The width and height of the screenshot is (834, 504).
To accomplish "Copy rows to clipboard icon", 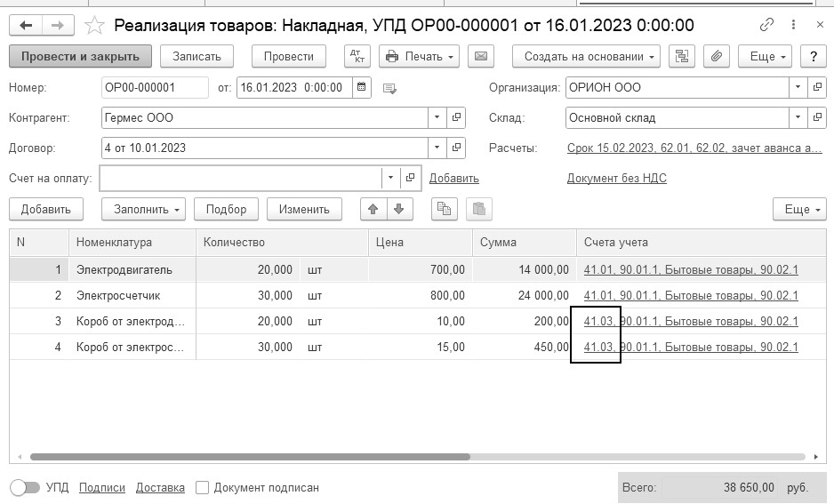I will click(x=445, y=209).
